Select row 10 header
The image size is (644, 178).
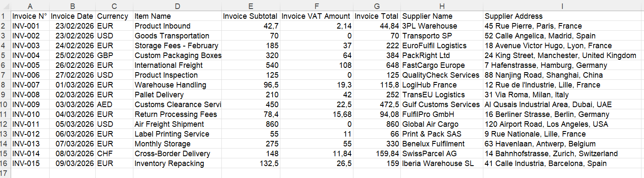click(5, 105)
